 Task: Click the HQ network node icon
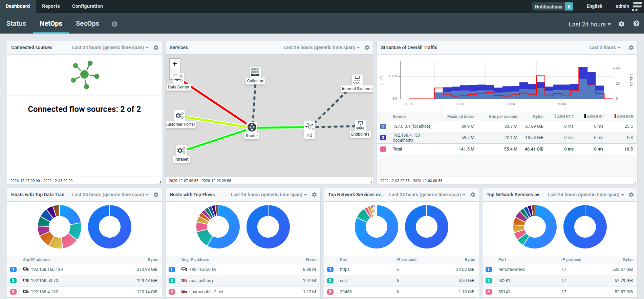(x=309, y=126)
